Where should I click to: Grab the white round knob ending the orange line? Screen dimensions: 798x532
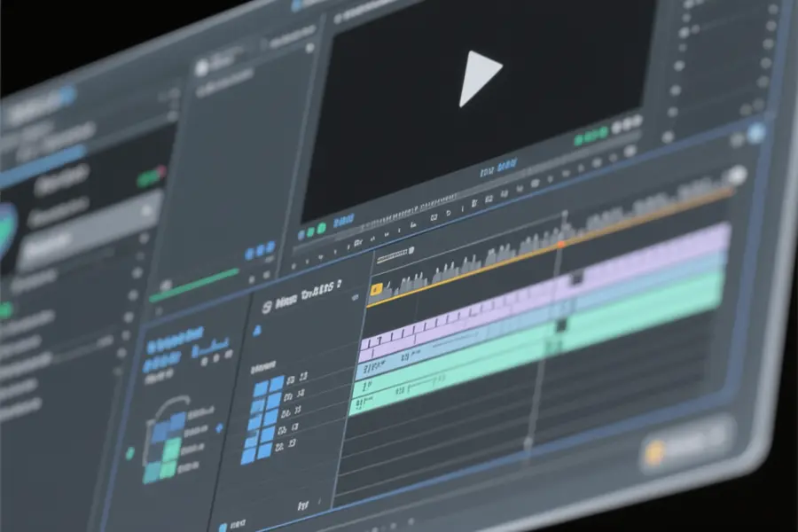tap(736, 176)
